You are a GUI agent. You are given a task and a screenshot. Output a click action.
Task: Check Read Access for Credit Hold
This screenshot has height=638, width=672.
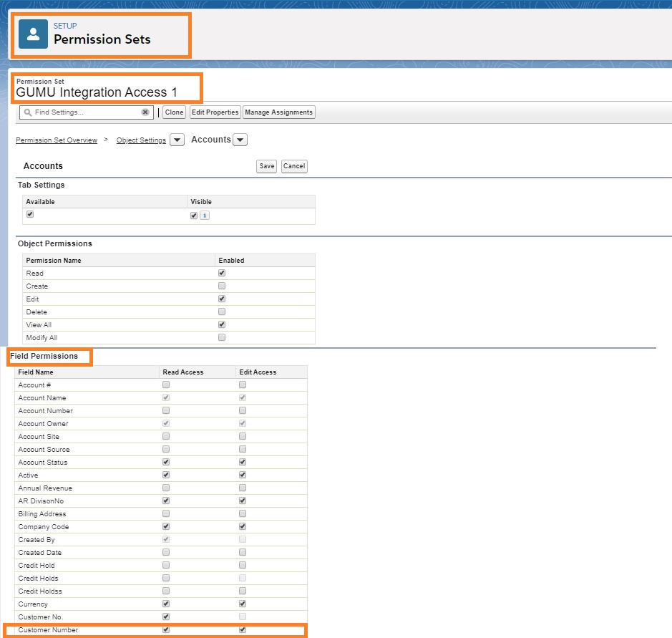166,565
